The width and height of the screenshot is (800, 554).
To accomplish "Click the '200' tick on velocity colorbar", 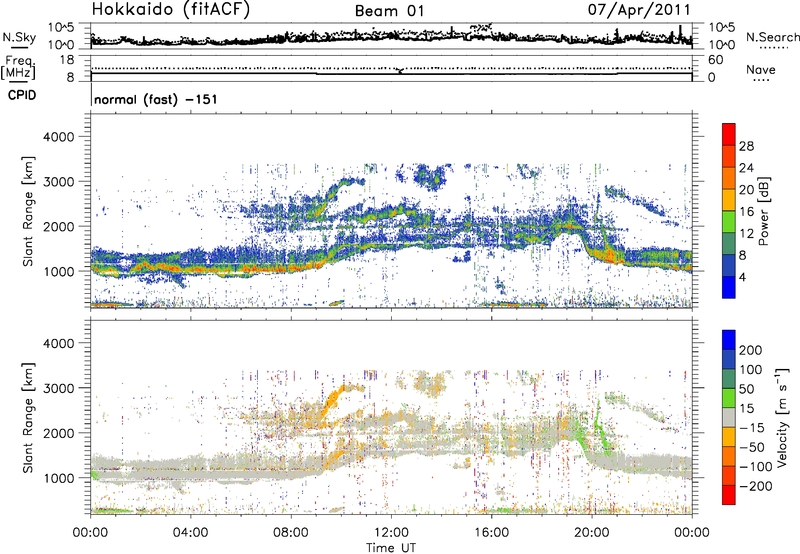I will [x=751, y=350].
